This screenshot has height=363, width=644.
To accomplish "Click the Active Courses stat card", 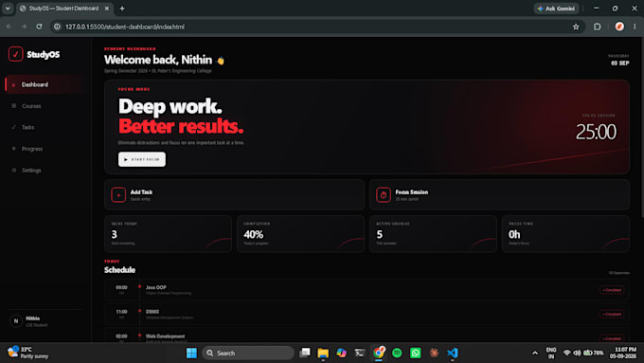I will coord(433,234).
